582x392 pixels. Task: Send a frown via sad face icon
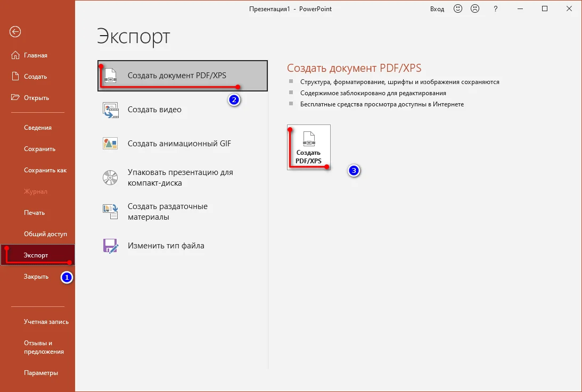pyautogui.click(x=475, y=9)
